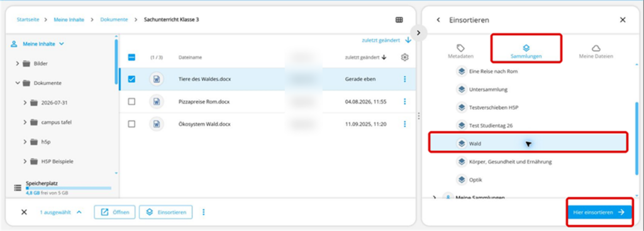
Task: Click 'Hier einsortieren' button
Action: (599, 212)
